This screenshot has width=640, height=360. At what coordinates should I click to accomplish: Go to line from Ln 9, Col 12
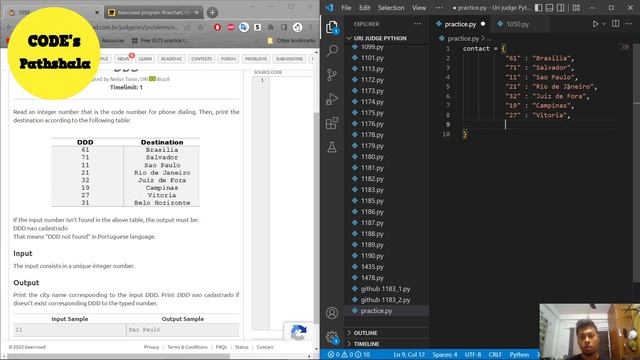pos(409,355)
